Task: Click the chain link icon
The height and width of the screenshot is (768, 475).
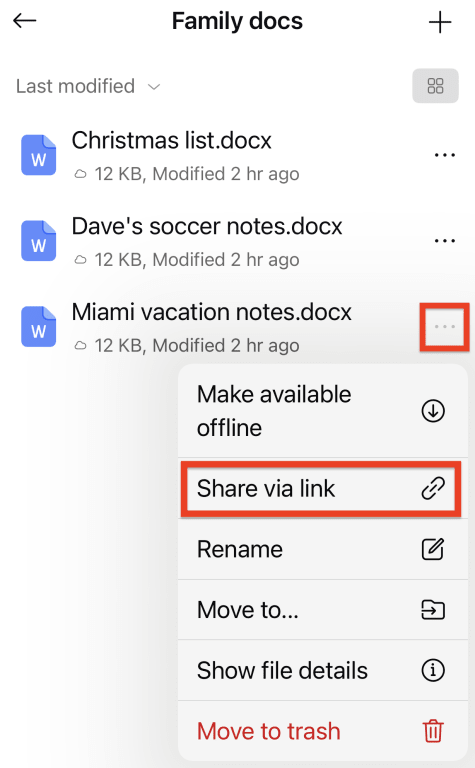Action: pos(433,489)
